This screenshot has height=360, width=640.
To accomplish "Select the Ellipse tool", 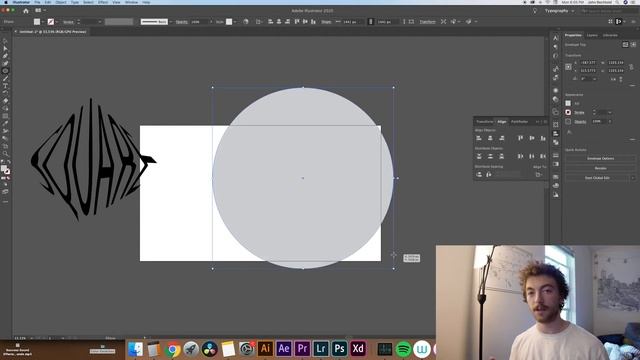I will click(x=5, y=71).
